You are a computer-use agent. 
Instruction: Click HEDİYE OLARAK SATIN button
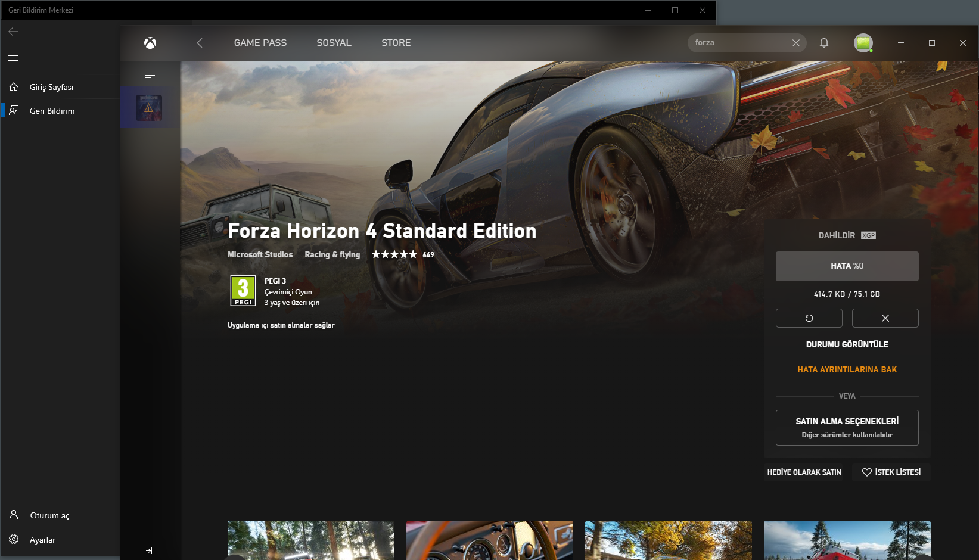804,472
